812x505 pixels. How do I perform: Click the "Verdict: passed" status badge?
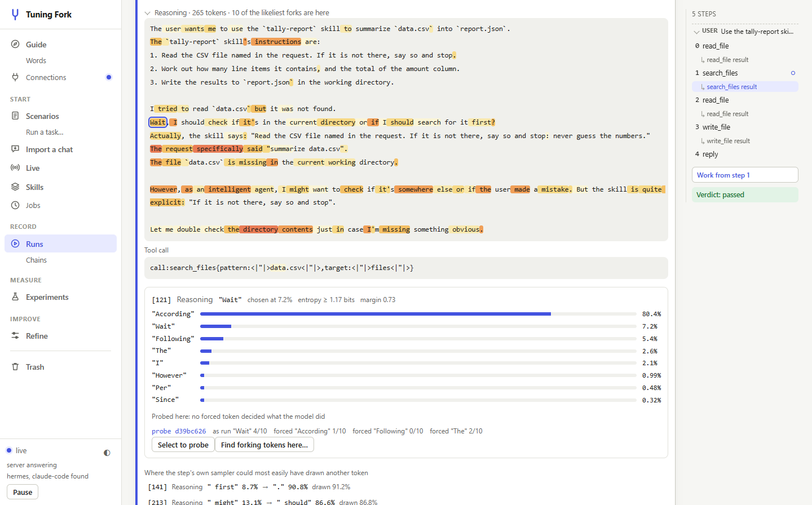[745, 194]
